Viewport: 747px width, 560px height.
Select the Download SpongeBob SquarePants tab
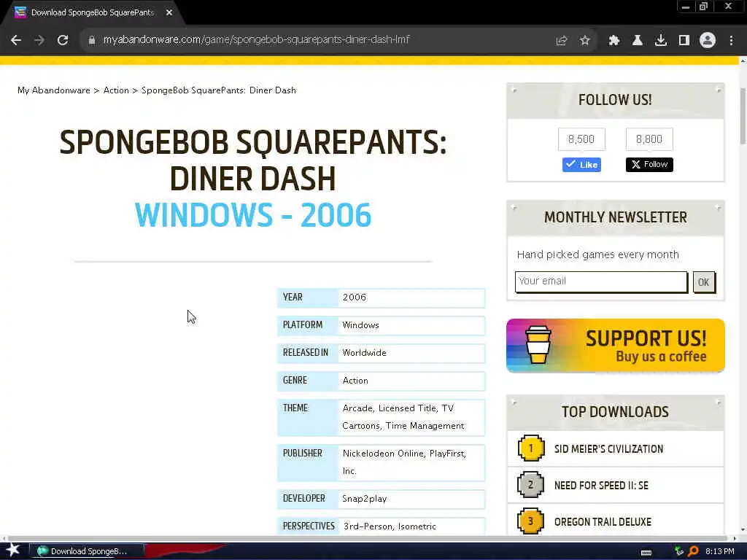pos(93,13)
